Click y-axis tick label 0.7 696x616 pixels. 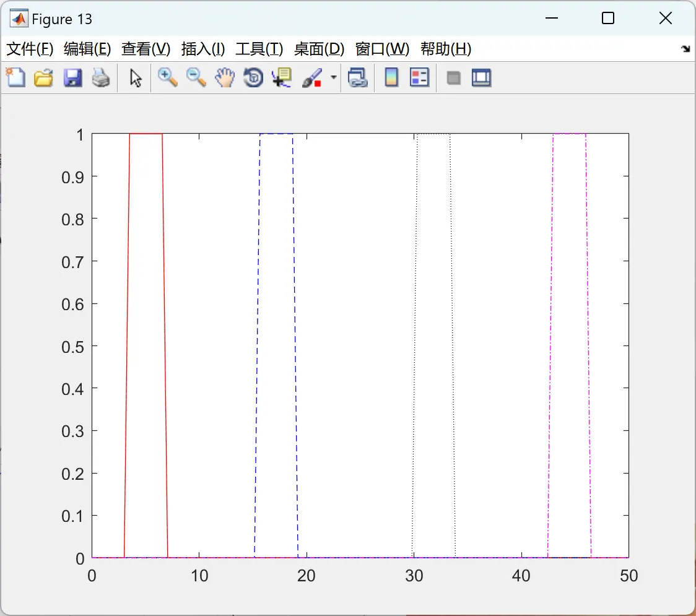(x=73, y=262)
